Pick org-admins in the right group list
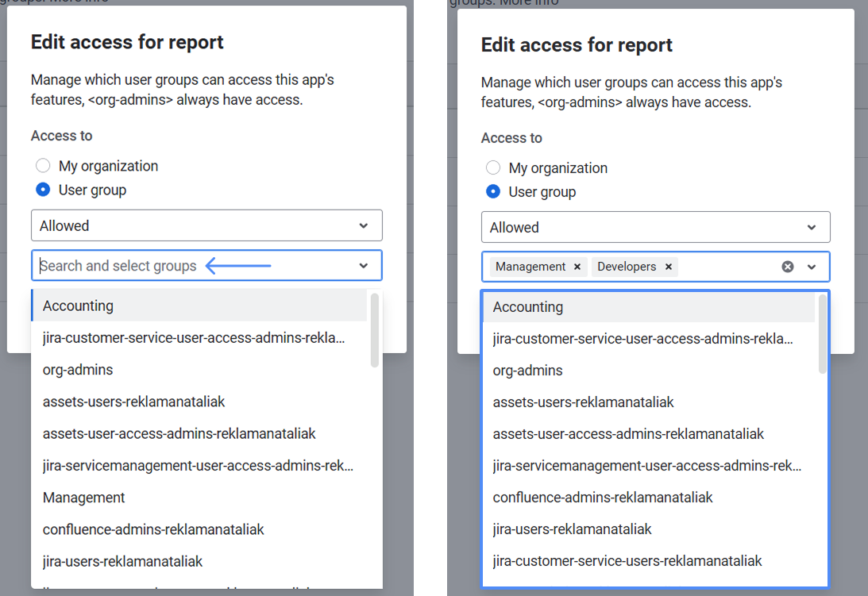868x596 pixels. pos(527,371)
